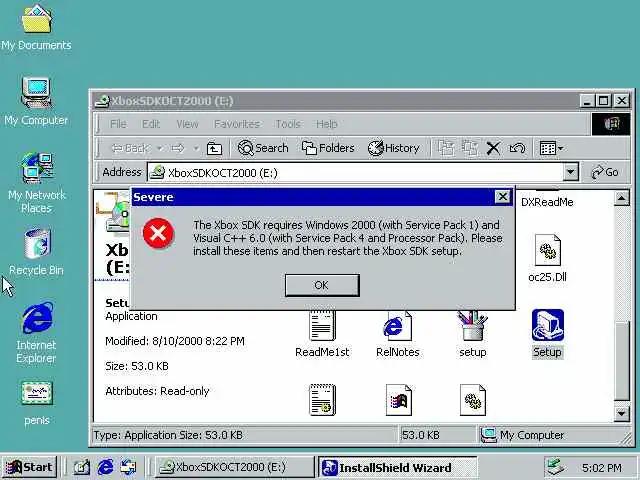Image resolution: width=640 pixels, height=480 pixels.
Task: Click the History toolbar button
Action: 393,148
